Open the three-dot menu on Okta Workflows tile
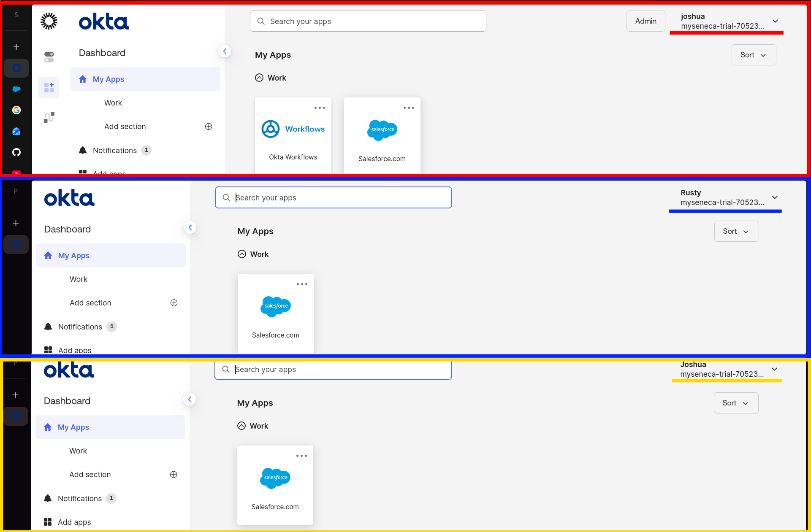Image resolution: width=811 pixels, height=532 pixels. coord(320,108)
